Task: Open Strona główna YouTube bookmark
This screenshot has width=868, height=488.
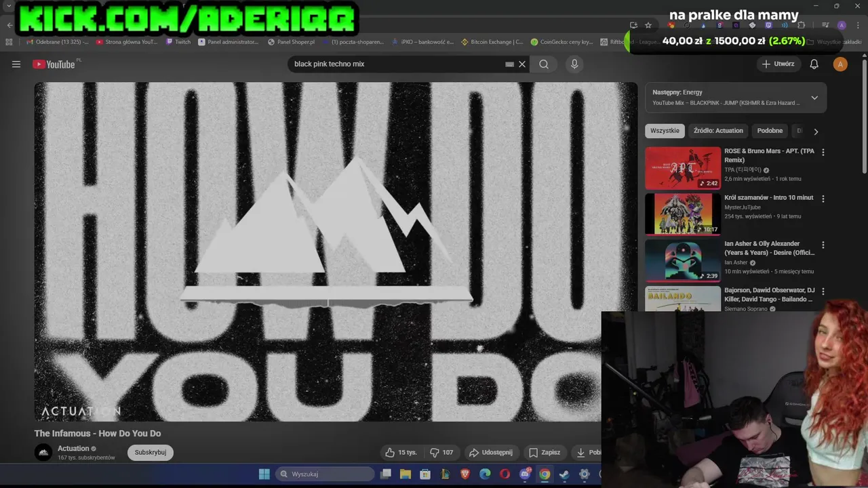Action: coord(127,42)
